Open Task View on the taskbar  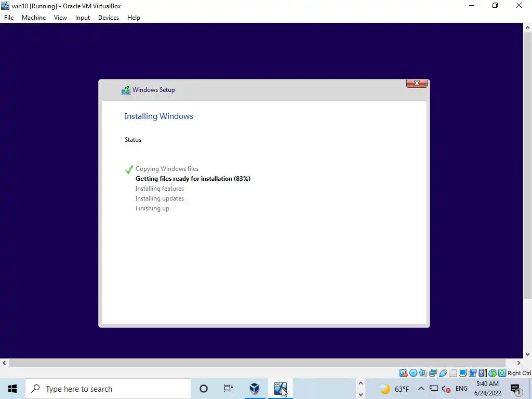pyautogui.click(x=229, y=389)
